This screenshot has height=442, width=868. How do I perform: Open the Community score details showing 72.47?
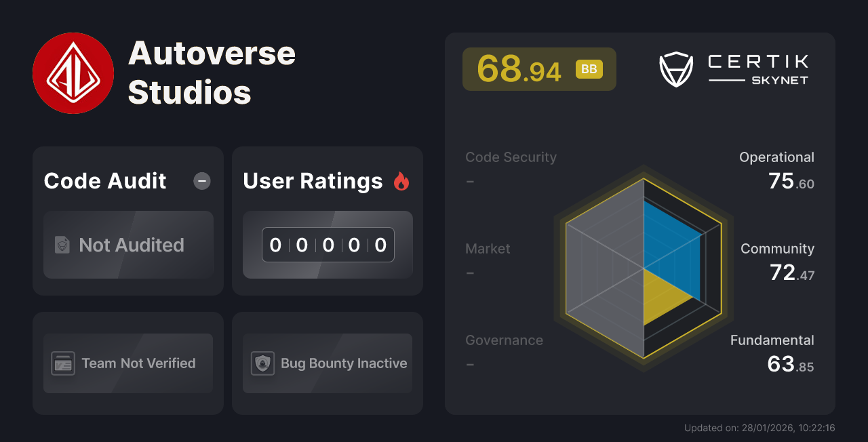(x=777, y=261)
